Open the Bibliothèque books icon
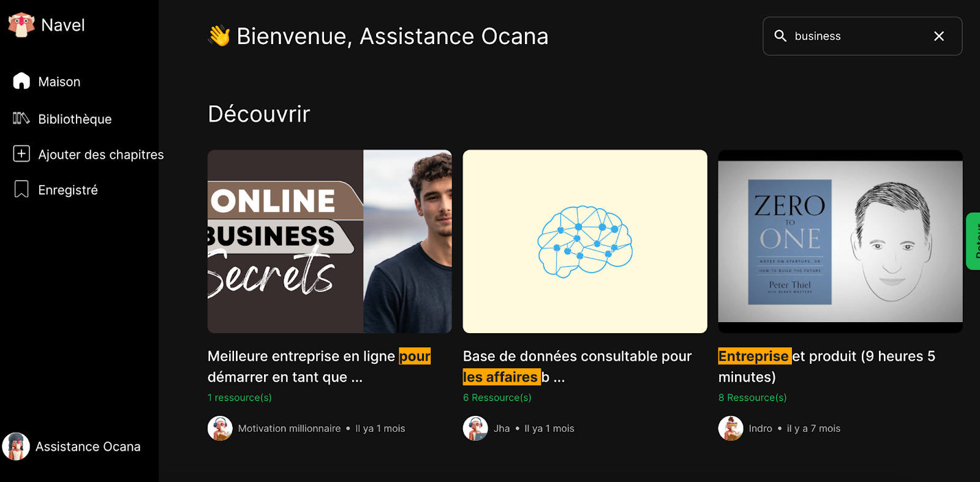 [21, 118]
